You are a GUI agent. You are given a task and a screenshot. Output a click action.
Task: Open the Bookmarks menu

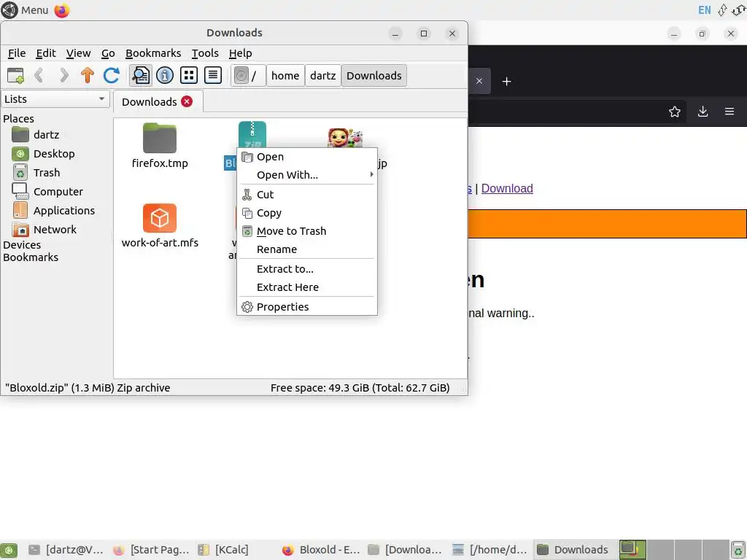[x=153, y=53]
